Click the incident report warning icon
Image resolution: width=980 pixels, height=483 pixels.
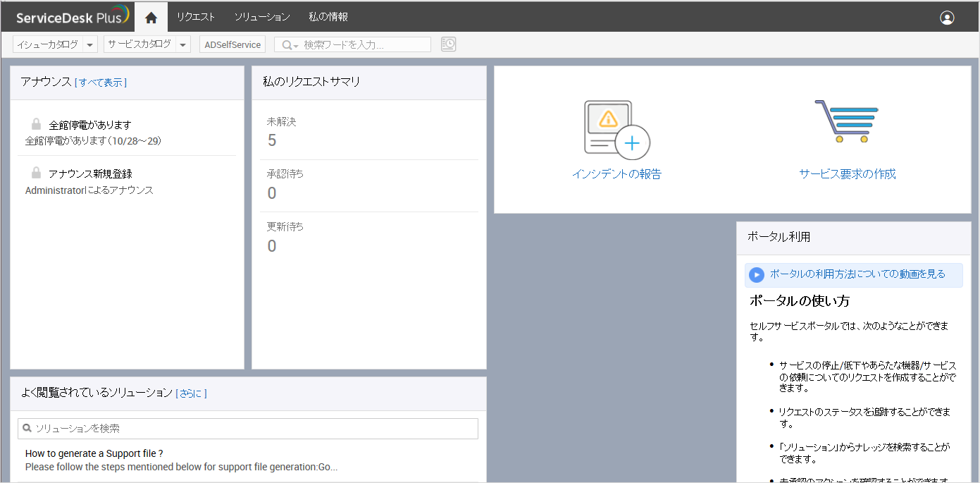coord(616,130)
